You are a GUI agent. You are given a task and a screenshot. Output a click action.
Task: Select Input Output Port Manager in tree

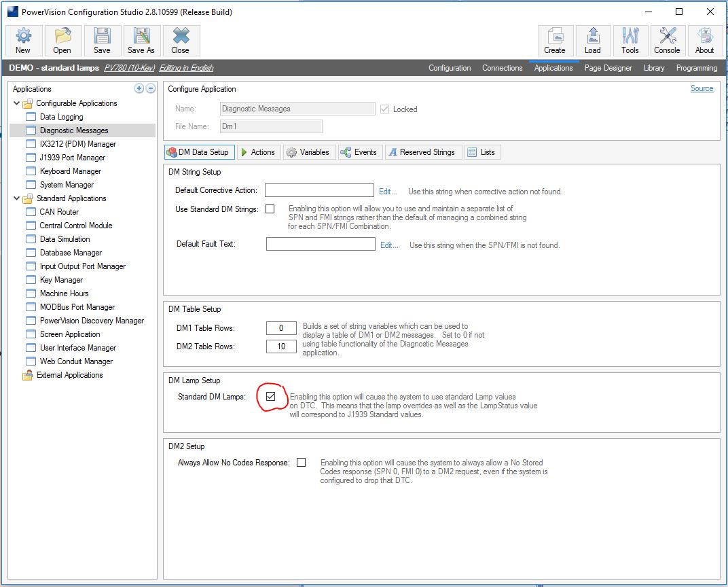83,266
